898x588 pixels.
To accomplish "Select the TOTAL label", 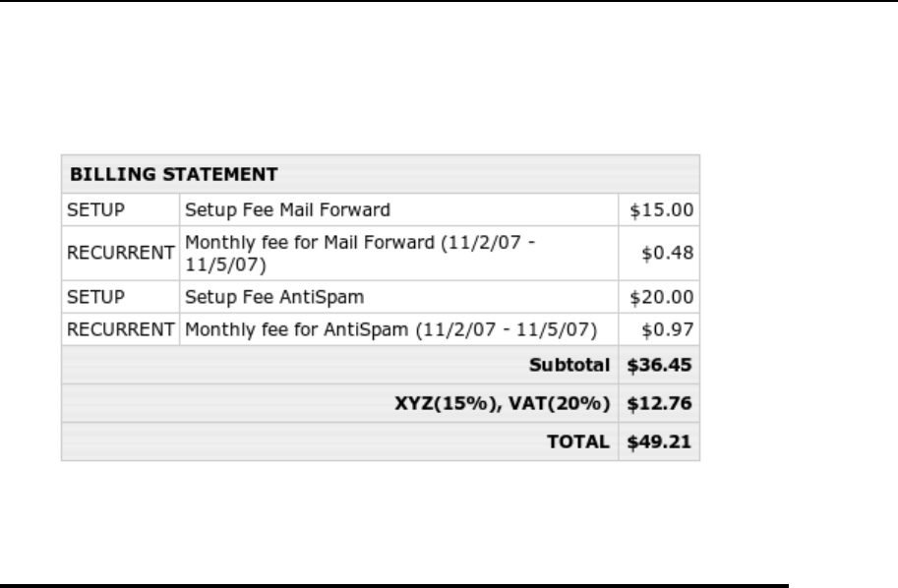I will click(578, 442).
